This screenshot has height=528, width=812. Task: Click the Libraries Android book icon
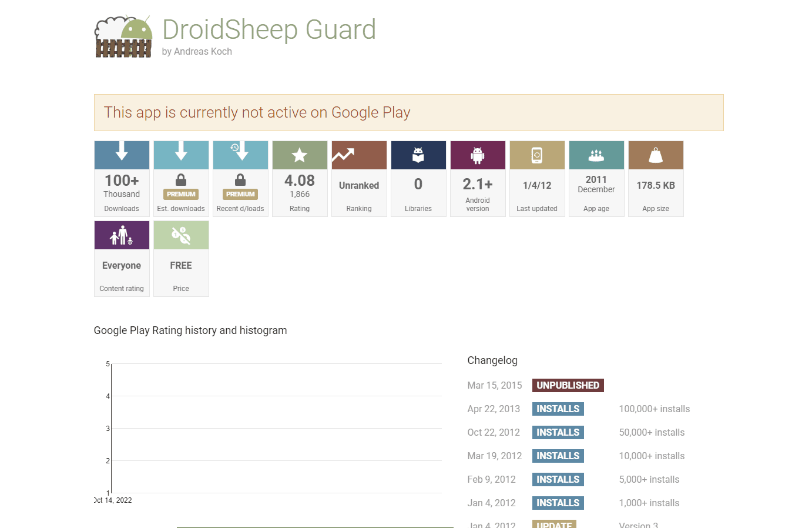pos(418,155)
